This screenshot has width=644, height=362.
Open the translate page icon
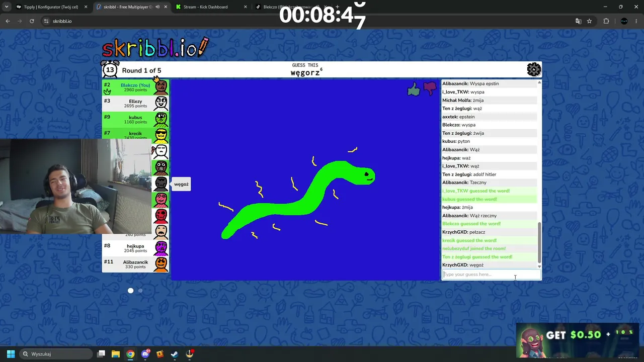(x=578, y=21)
